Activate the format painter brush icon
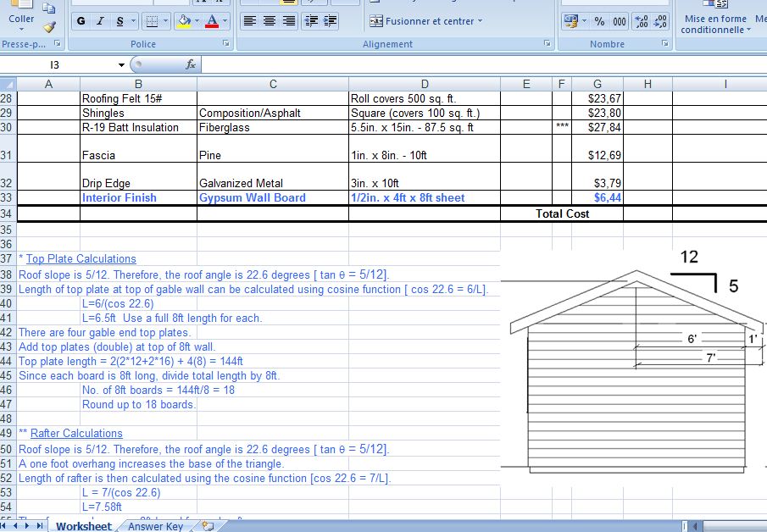This screenshot has height=532, width=767. [50, 25]
